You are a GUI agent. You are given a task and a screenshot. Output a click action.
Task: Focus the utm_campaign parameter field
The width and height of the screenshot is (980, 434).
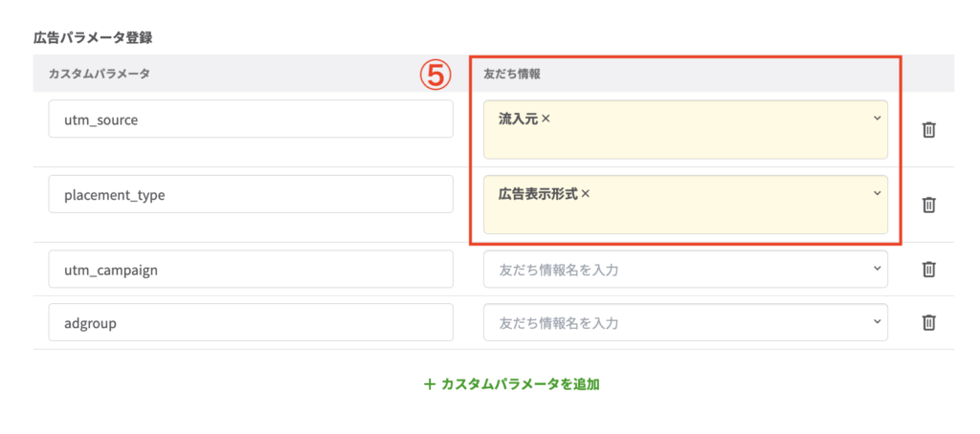250,270
